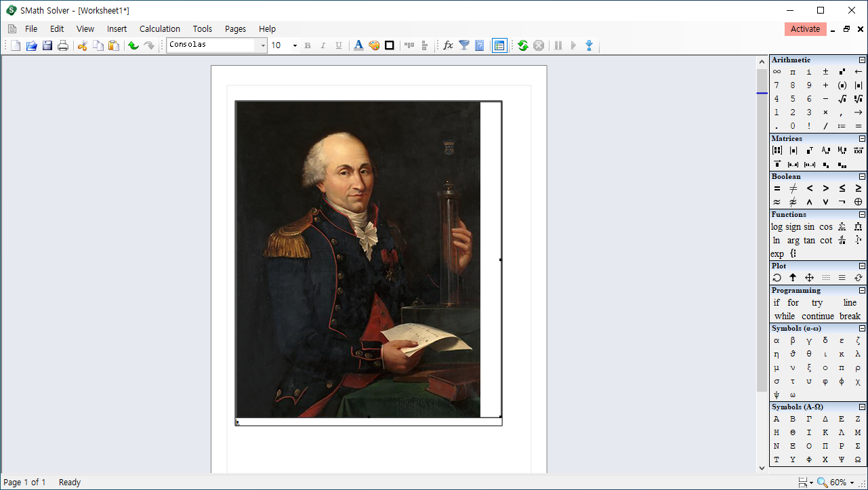
Task: Insert the sin function
Action: click(809, 227)
